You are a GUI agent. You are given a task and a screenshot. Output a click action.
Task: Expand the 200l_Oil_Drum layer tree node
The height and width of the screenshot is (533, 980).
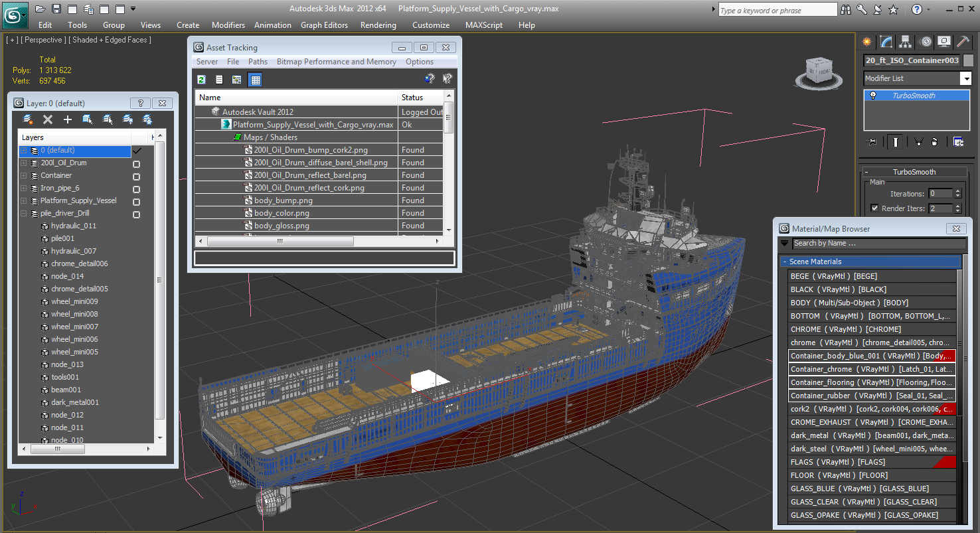coord(24,163)
